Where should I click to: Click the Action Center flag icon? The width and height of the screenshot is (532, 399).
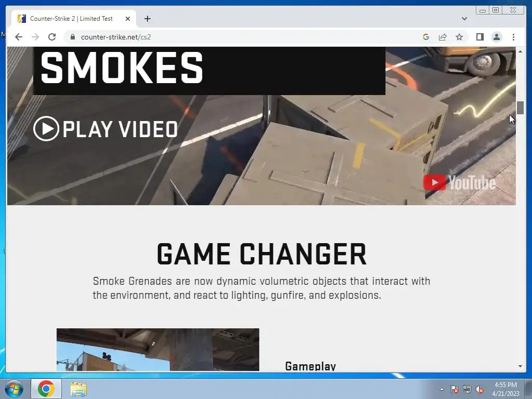pos(455,389)
